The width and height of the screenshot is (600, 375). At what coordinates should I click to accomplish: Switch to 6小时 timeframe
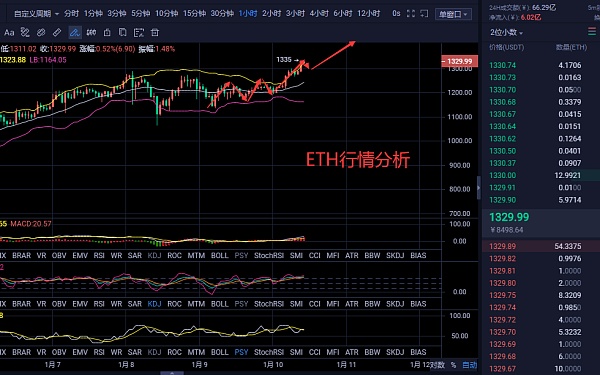tap(343, 14)
